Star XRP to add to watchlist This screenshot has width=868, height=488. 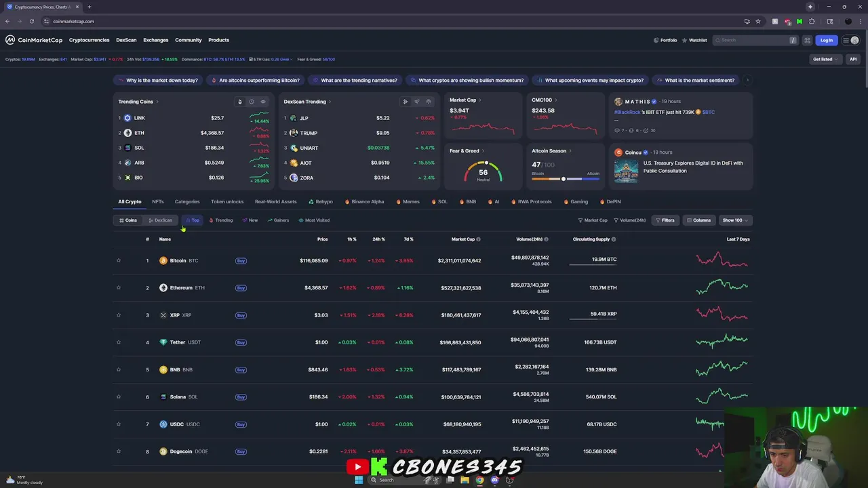119,315
